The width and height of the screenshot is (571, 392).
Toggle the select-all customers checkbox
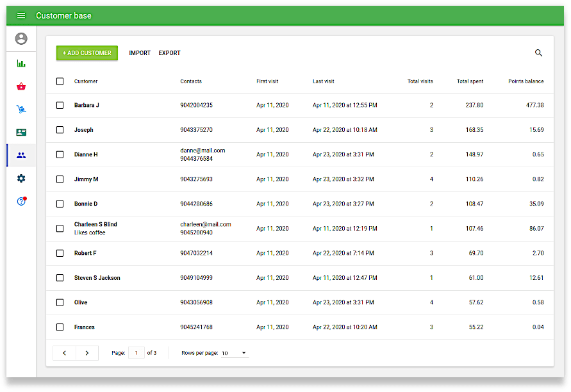pyautogui.click(x=60, y=81)
